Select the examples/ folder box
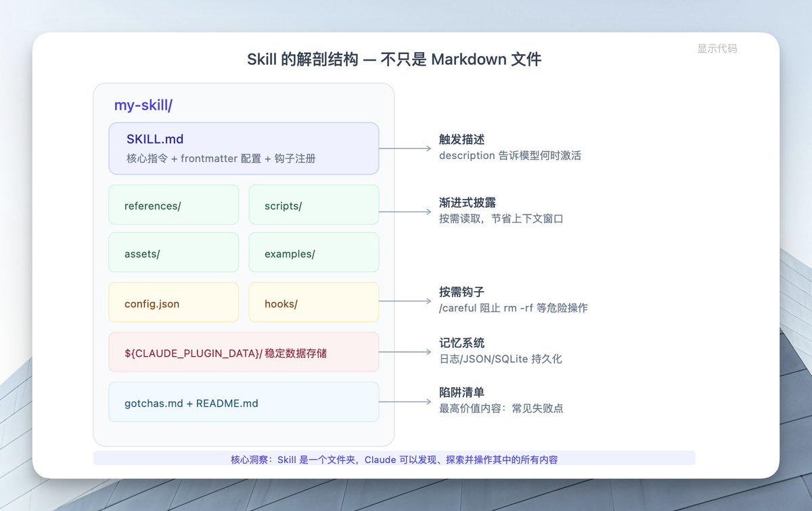Image resolution: width=812 pixels, height=511 pixels. pyautogui.click(x=314, y=252)
